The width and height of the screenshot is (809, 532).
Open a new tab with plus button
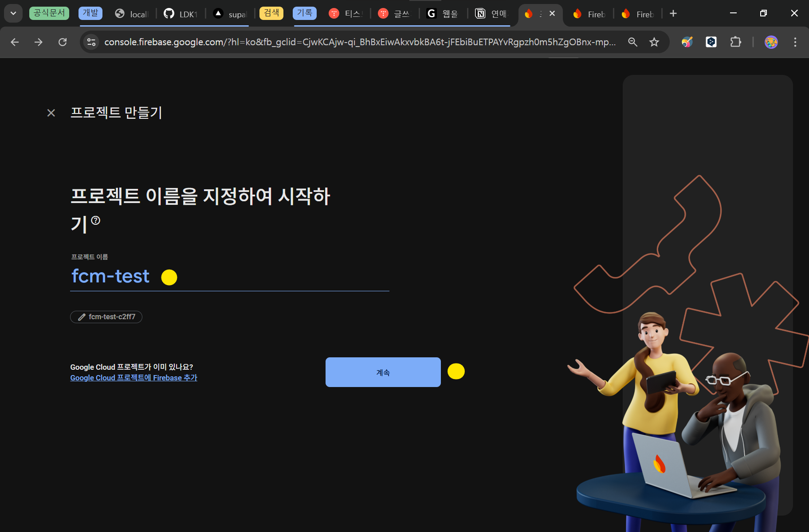(673, 13)
